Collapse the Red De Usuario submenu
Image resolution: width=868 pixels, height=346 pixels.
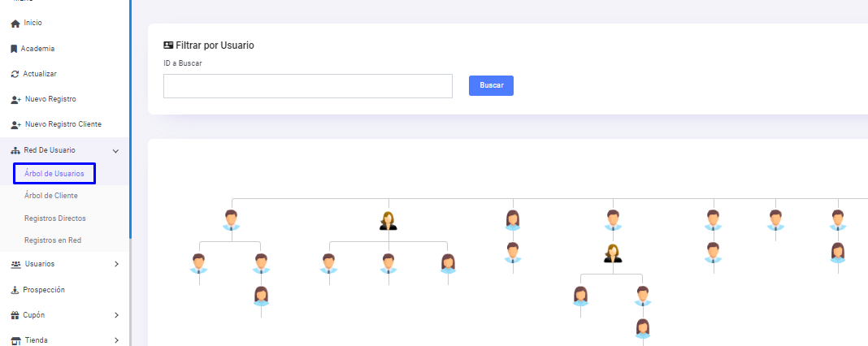point(115,150)
